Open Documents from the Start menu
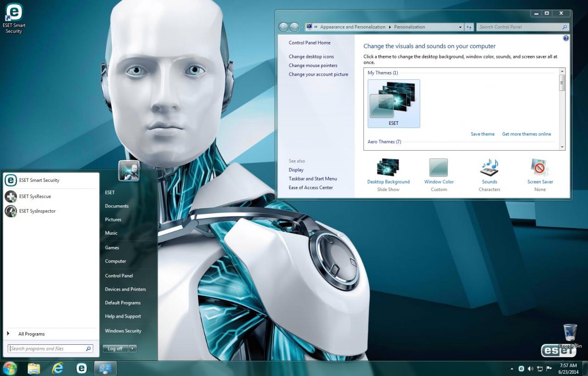This screenshot has width=588, height=376. click(x=117, y=206)
